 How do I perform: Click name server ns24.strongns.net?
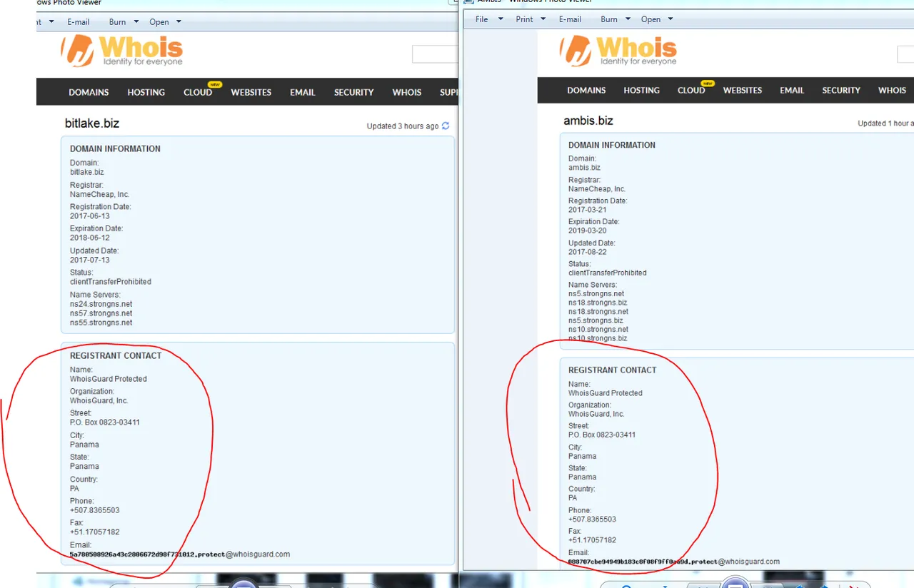pos(101,304)
